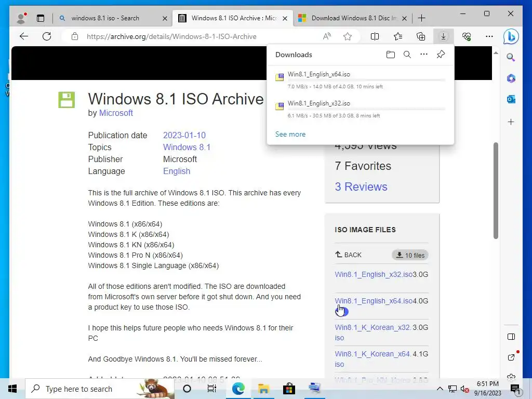Pin the Downloads panel
Screen dimensions: 532x399
coord(441,54)
